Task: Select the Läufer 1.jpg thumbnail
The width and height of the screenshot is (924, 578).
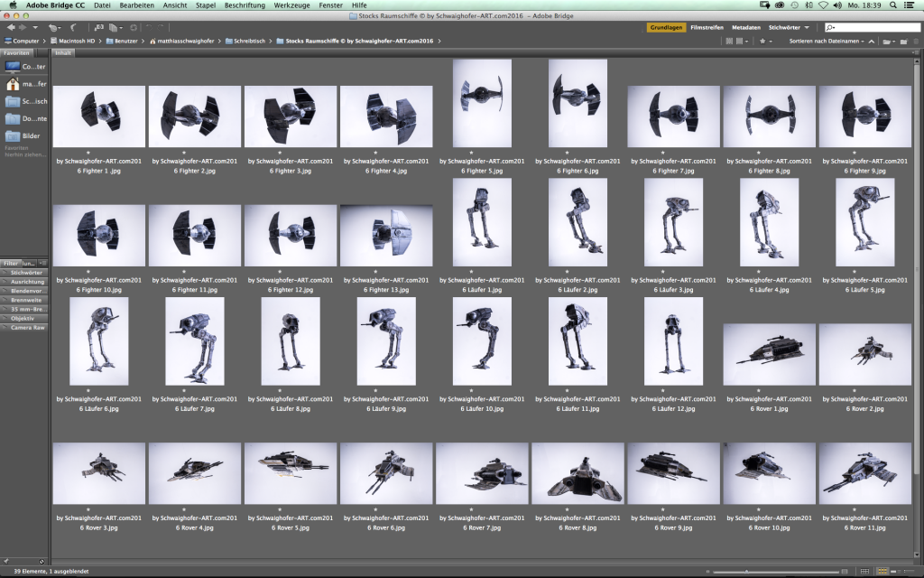Action: [482, 222]
